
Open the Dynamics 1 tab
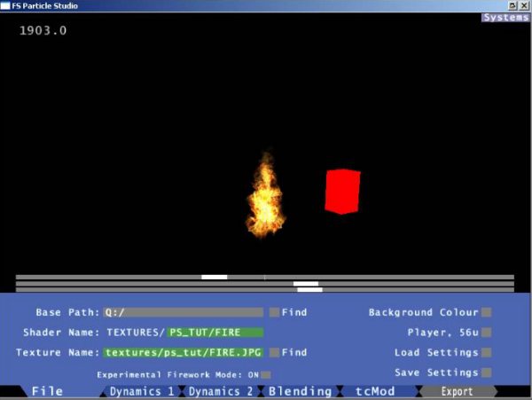tap(141, 391)
